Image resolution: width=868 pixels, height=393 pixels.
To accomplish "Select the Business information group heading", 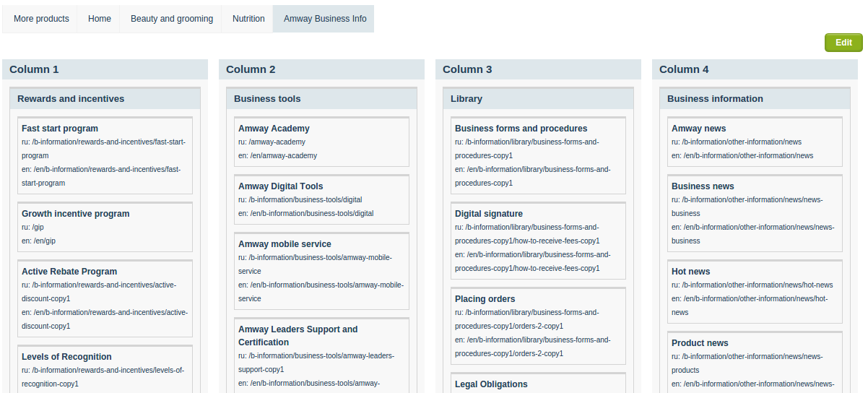I will click(755, 98).
